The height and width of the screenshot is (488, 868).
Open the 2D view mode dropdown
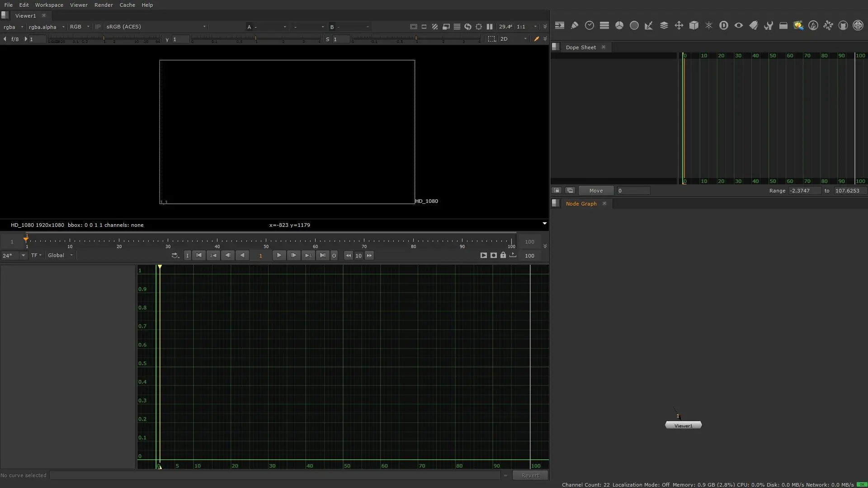[x=513, y=39]
